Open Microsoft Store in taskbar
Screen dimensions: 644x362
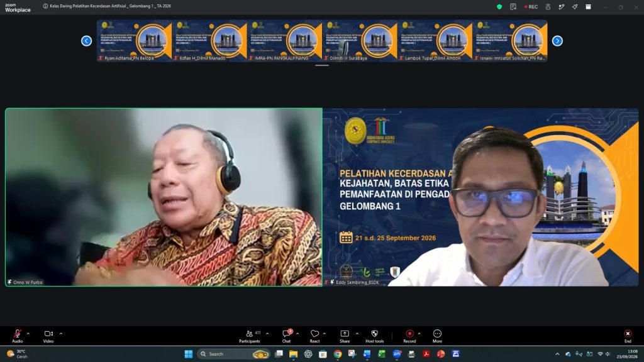(x=323, y=354)
